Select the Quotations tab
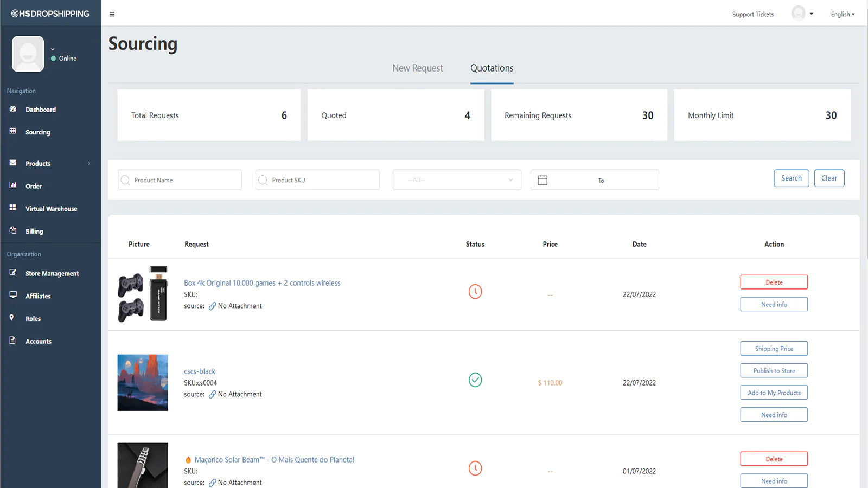Screen dimensions: 868x488 pos(492,68)
